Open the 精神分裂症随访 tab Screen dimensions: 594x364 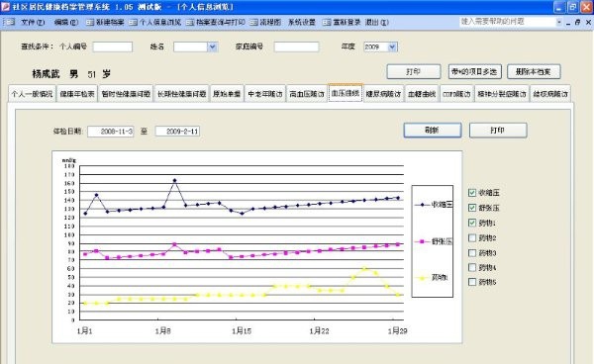pos(502,94)
